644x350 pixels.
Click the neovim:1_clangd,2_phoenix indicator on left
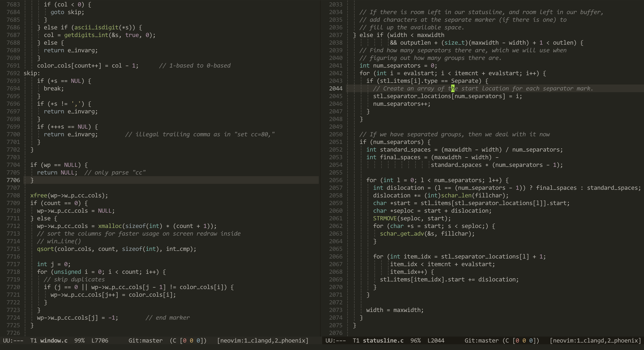262,340
